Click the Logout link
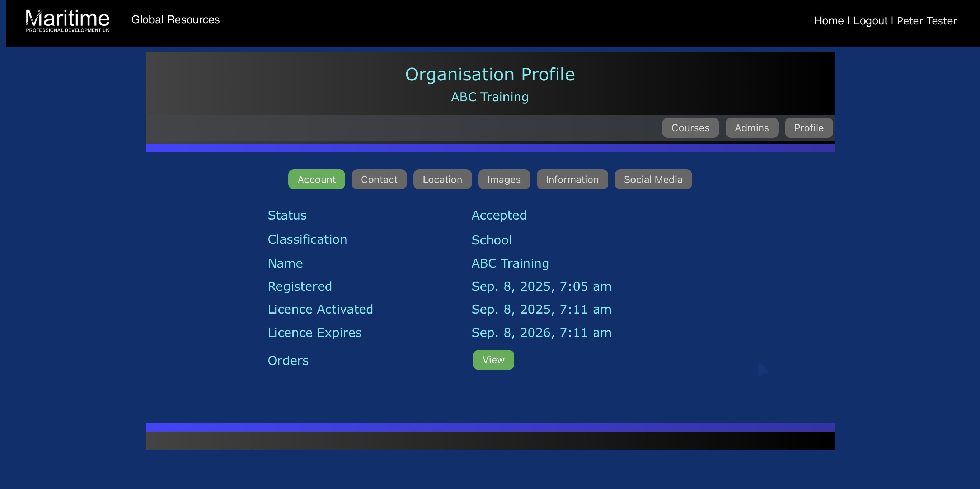The image size is (980, 489). pyautogui.click(x=870, y=20)
